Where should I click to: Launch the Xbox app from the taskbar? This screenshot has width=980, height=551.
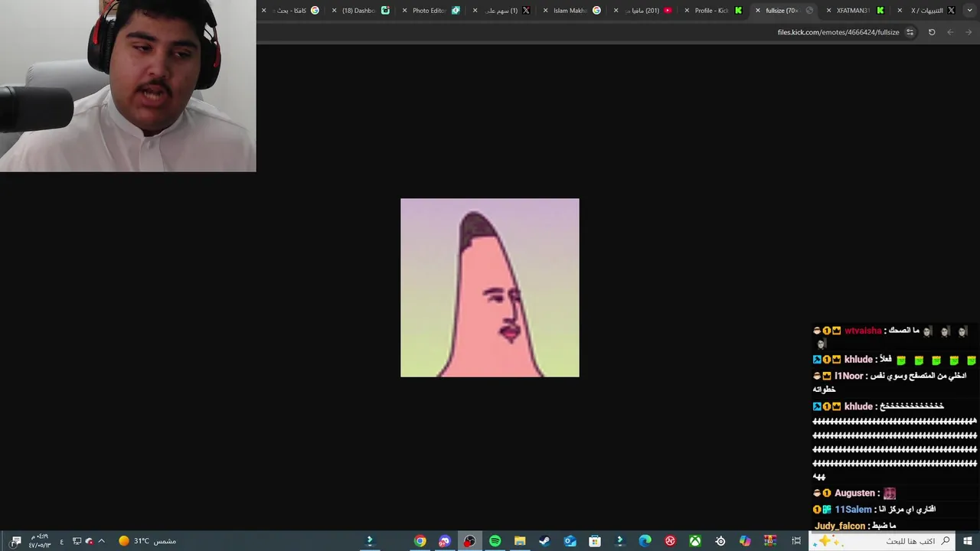(x=694, y=541)
